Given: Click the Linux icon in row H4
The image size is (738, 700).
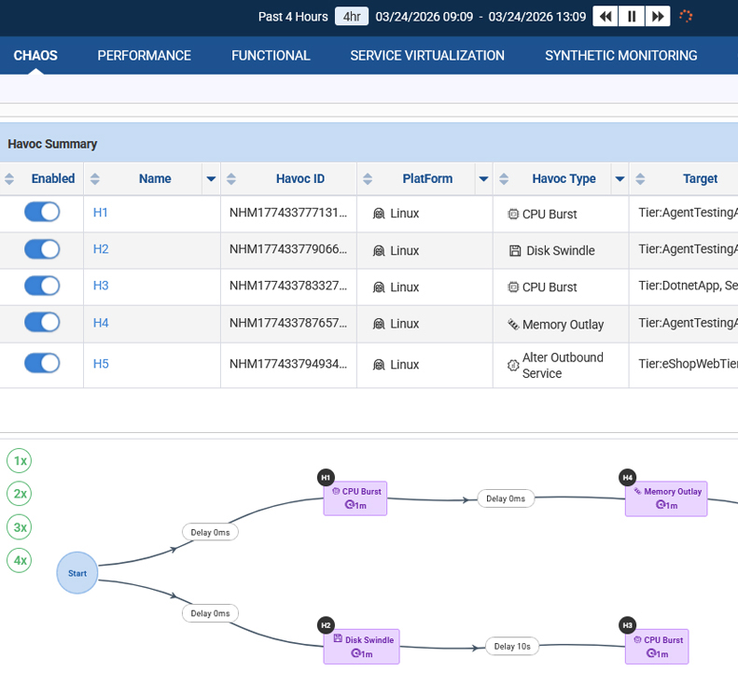Looking at the screenshot, I should tap(379, 325).
